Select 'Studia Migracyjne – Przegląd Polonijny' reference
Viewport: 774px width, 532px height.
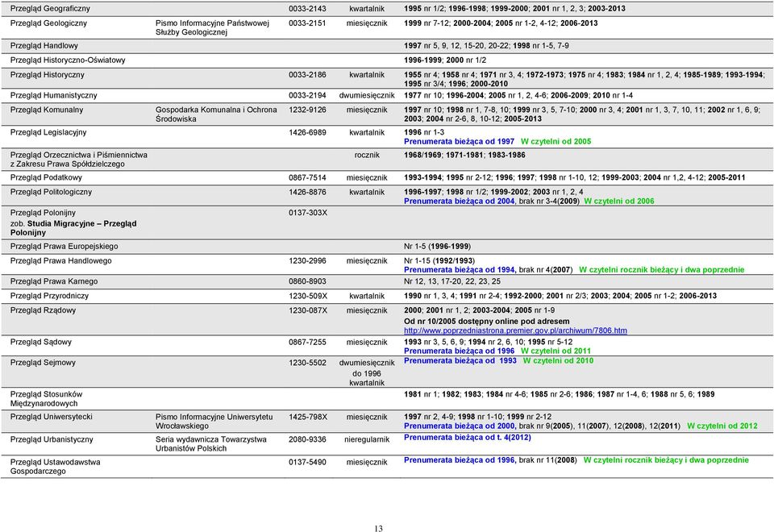pos(73,228)
